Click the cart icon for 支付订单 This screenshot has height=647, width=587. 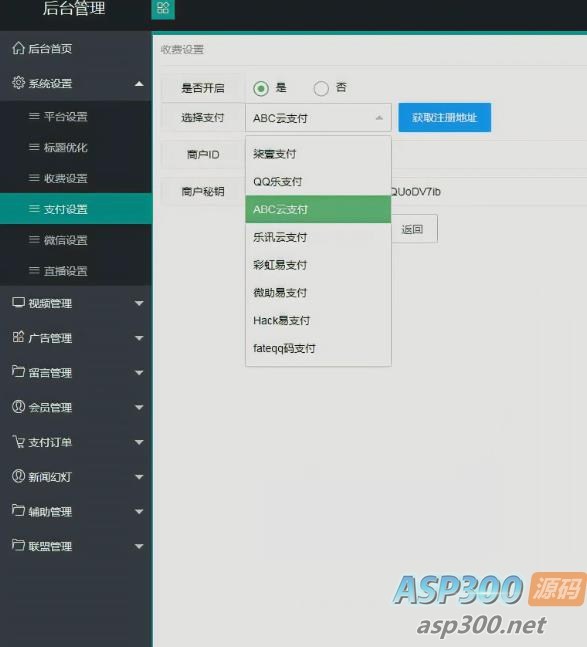pyautogui.click(x=18, y=441)
